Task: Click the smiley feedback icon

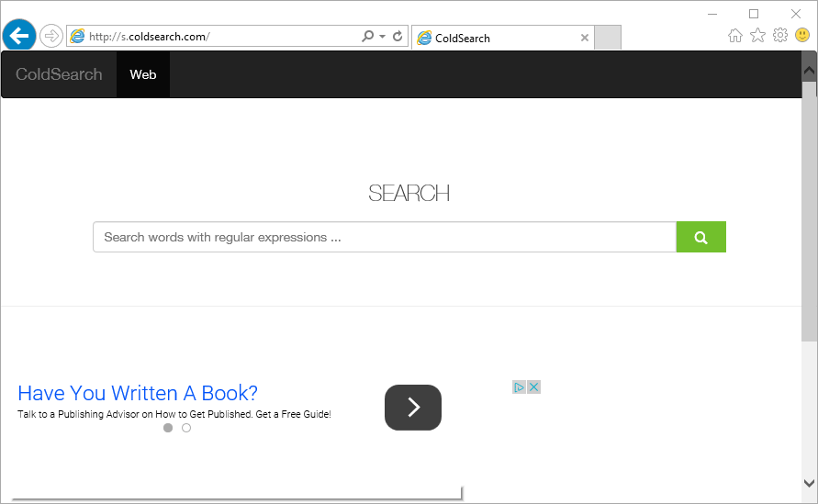Action: [x=802, y=36]
